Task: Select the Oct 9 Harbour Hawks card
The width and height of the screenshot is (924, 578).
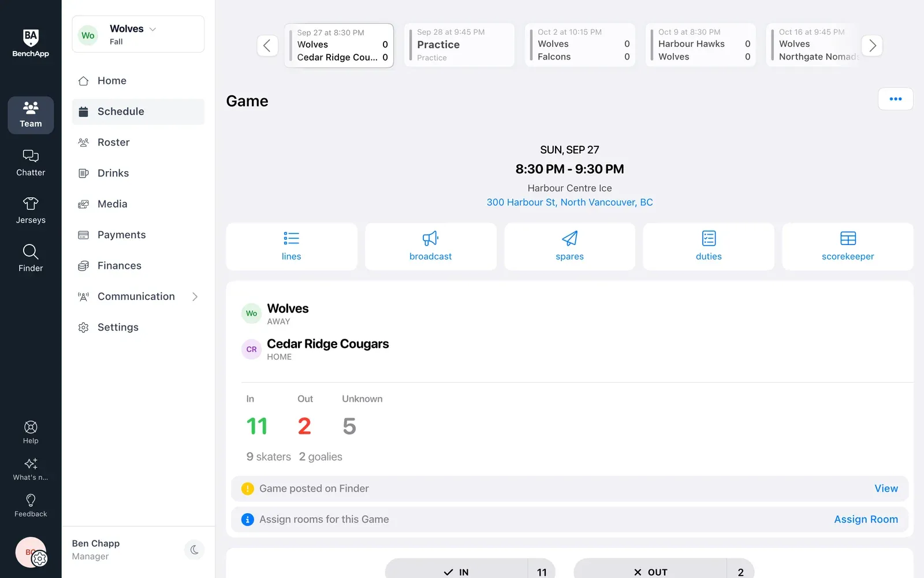Action: [x=701, y=45]
